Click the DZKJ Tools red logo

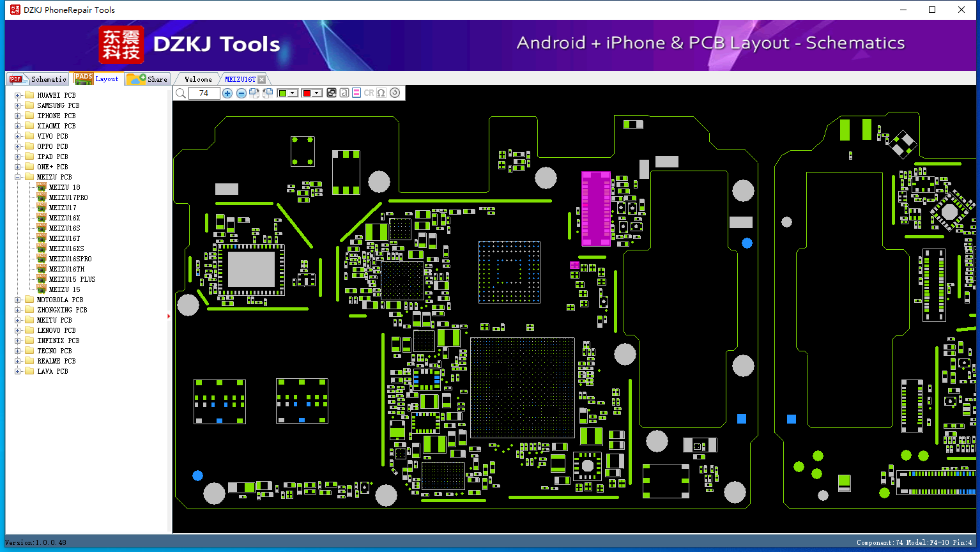pos(121,45)
